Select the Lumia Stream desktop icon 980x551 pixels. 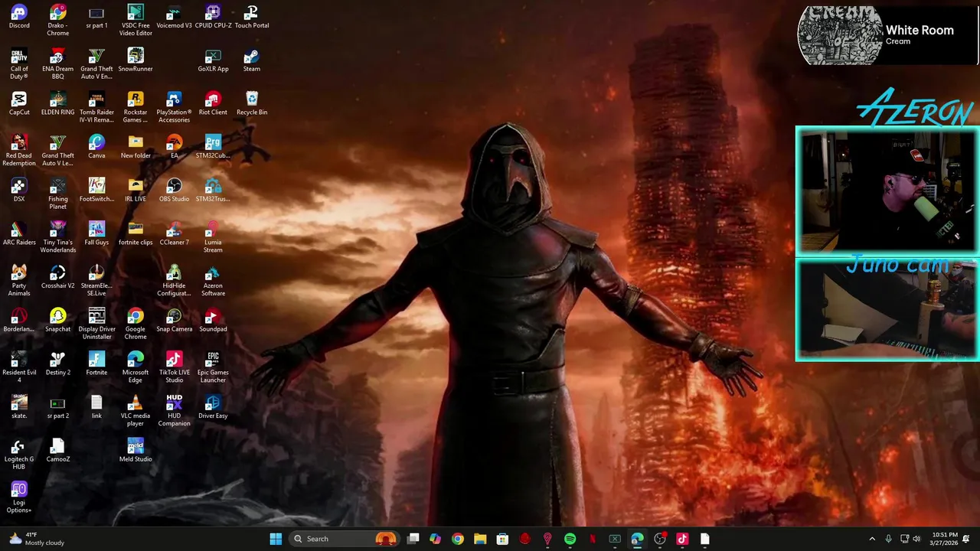coord(213,238)
